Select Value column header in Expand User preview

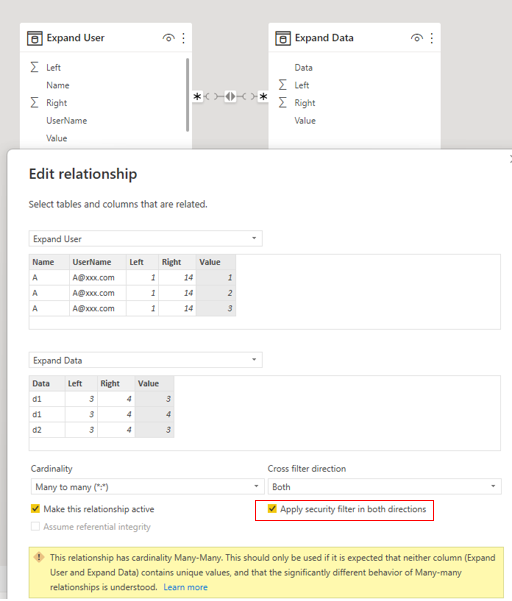[x=216, y=262]
